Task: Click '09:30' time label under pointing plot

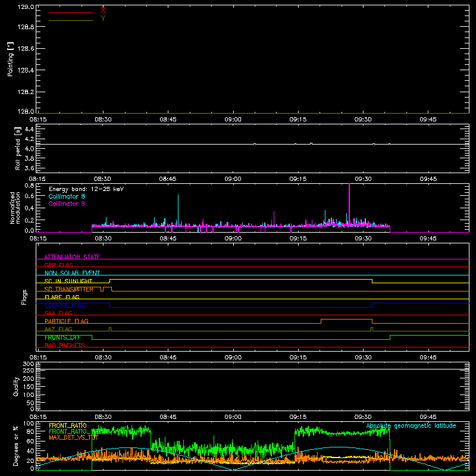Action: coord(363,120)
